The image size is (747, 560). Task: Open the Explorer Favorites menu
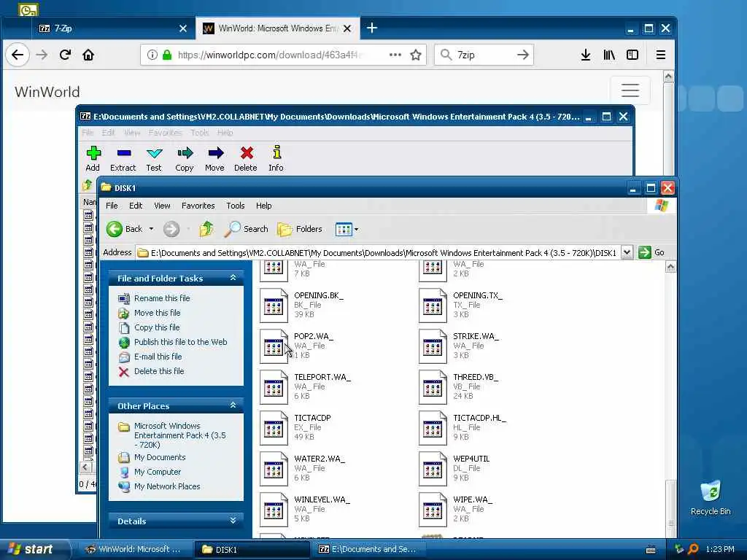[198, 206]
